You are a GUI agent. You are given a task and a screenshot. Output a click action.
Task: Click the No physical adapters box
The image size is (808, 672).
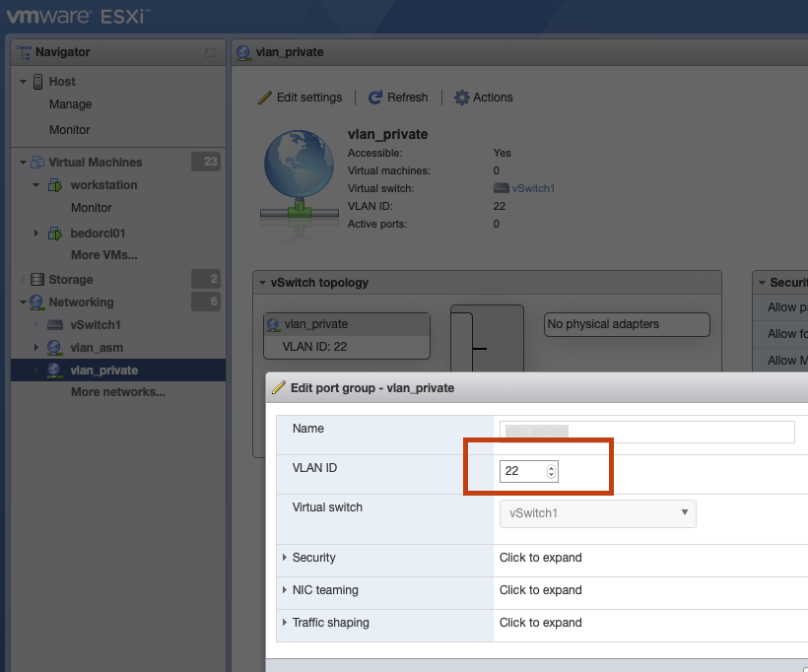click(x=627, y=324)
